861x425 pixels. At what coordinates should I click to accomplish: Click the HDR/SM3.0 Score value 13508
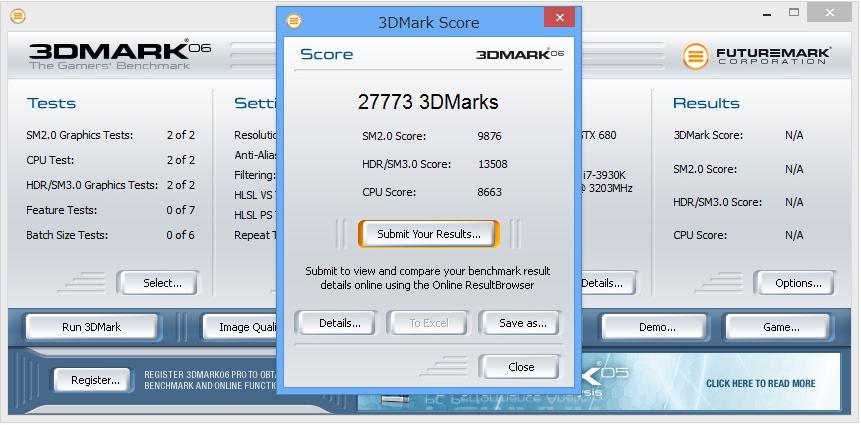click(x=492, y=164)
